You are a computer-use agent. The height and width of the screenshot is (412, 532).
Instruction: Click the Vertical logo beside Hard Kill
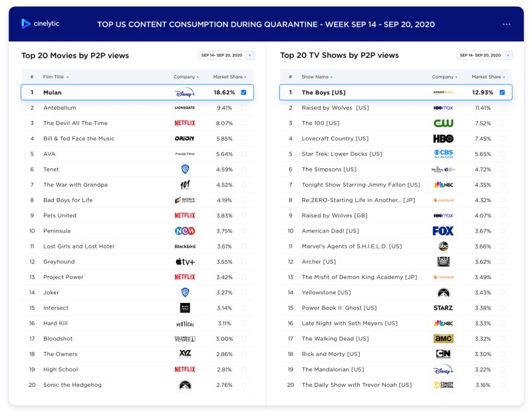pos(185,324)
